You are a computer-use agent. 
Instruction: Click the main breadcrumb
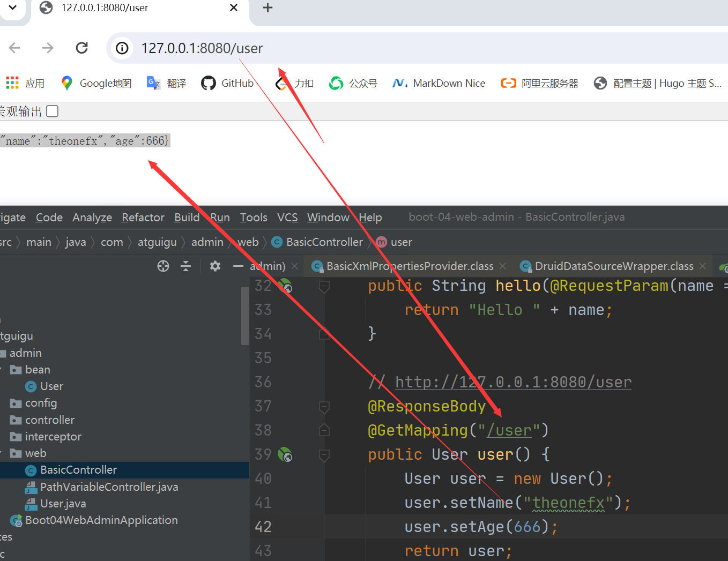(39, 242)
